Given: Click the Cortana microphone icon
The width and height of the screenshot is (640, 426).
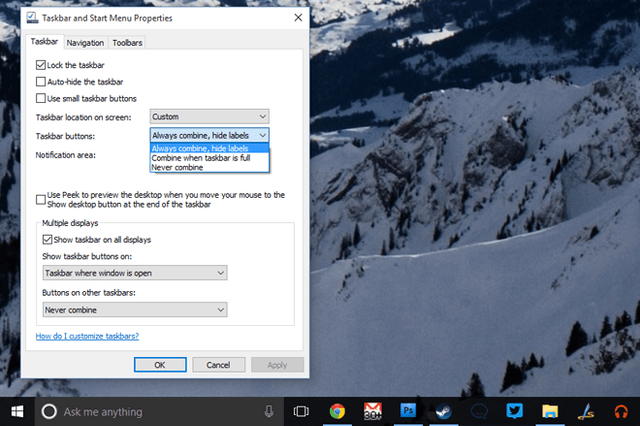Looking at the screenshot, I should point(269,411).
